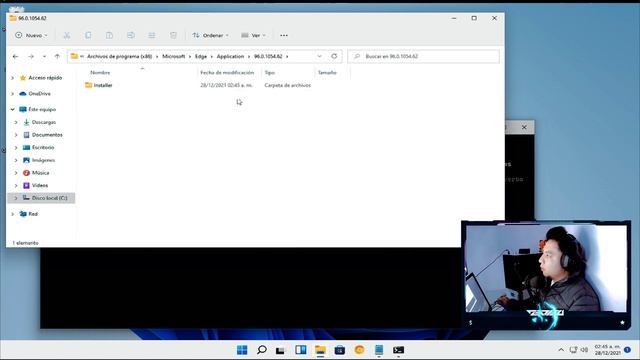Open Microsoft Store from taskbar
Image resolution: width=640 pixels, height=360 pixels.
pos(340,350)
